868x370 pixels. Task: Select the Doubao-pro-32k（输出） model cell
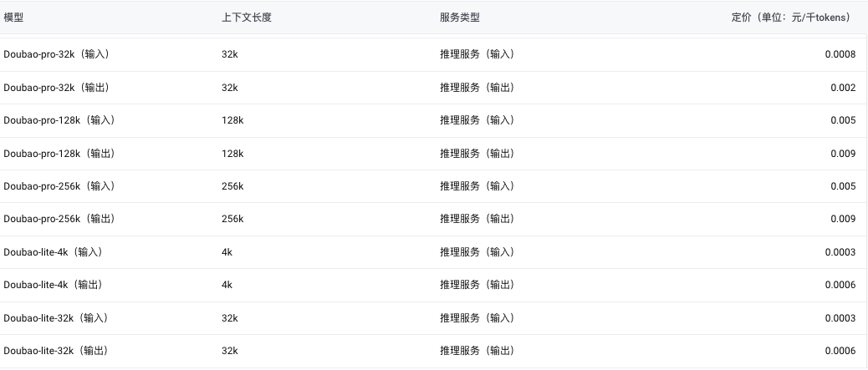click(59, 88)
